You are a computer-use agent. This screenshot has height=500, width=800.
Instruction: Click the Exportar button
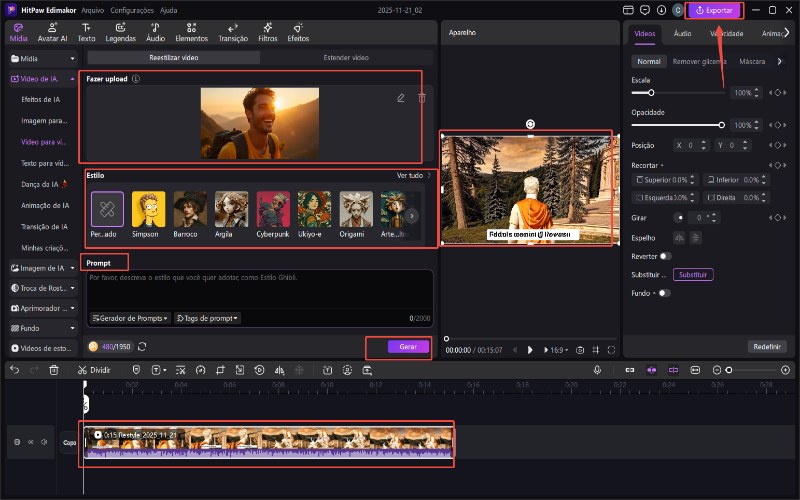tap(714, 10)
